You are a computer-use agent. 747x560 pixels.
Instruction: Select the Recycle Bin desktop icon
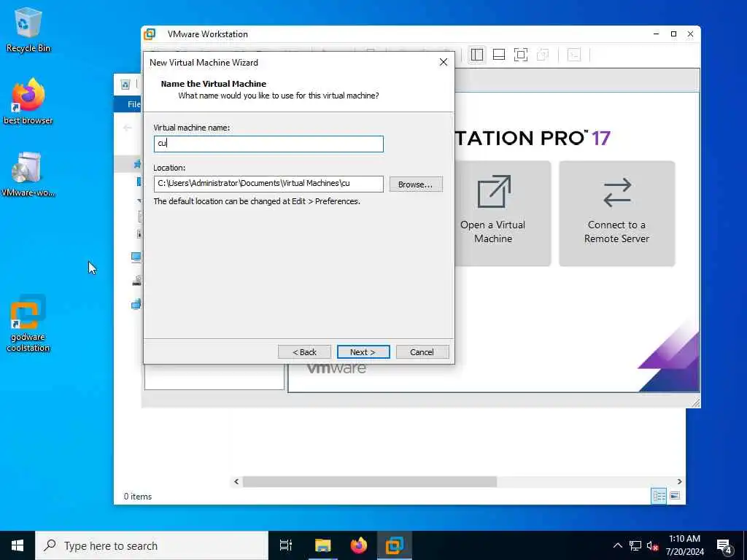pos(28,29)
